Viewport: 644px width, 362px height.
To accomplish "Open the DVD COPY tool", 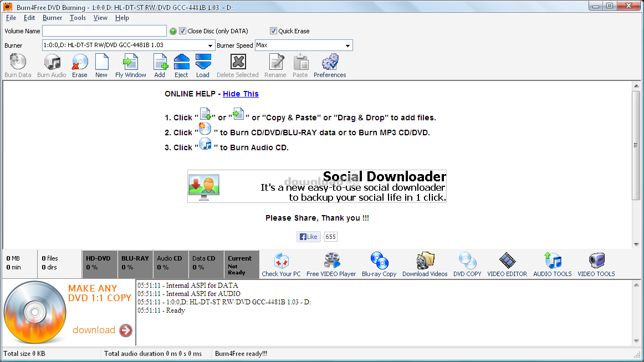I will tap(467, 261).
